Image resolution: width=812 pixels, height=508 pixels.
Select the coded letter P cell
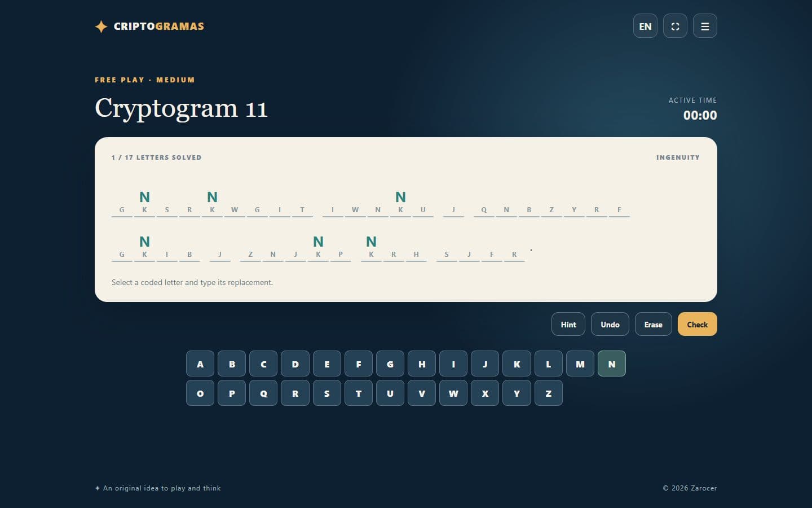[341, 248]
